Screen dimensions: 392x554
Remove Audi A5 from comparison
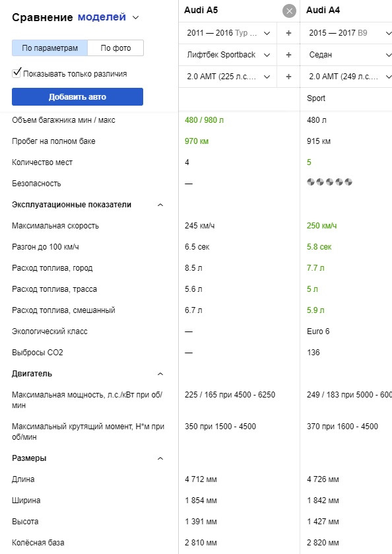(289, 11)
